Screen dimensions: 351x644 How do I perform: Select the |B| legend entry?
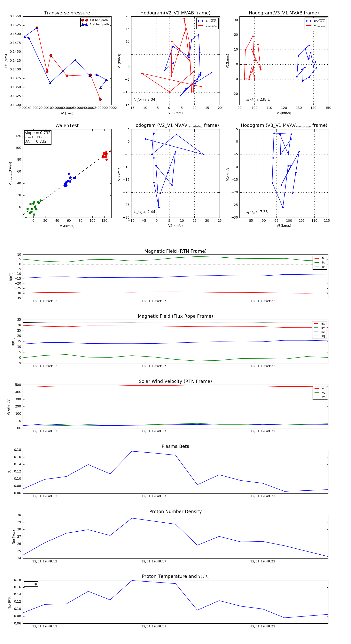tap(320, 336)
